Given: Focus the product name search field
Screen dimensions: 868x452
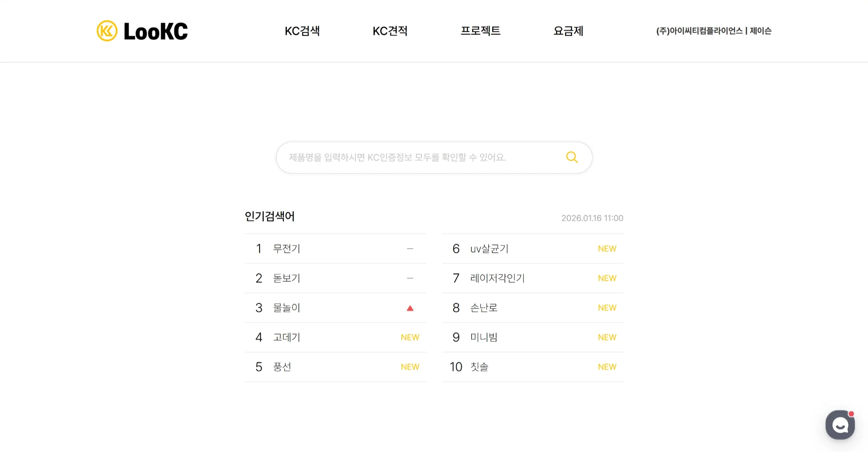Looking at the screenshot, I should pyautogui.click(x=417, y=158).
